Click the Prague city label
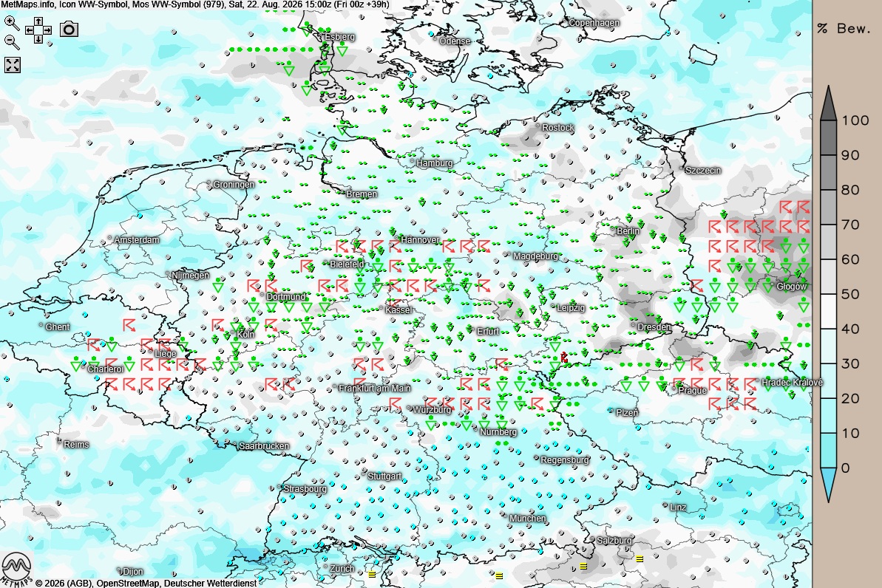Viewport: 882px width, 588px height. (x=693, y=390)
